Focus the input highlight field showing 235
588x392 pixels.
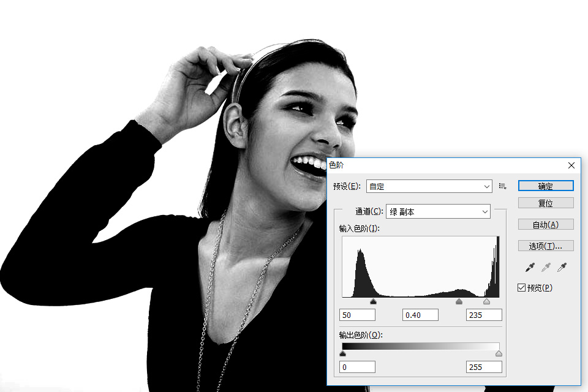[x=484, y=315]
